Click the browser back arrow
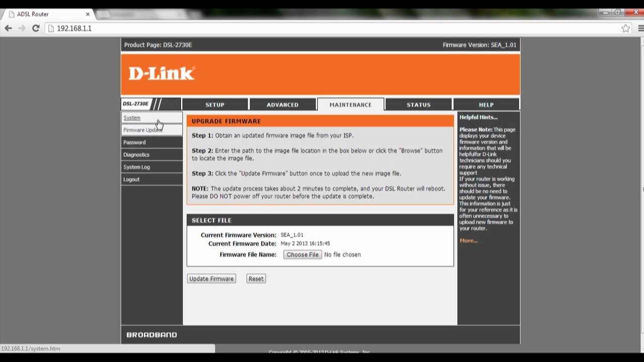 pyautogui.click(x=8, y=28)
